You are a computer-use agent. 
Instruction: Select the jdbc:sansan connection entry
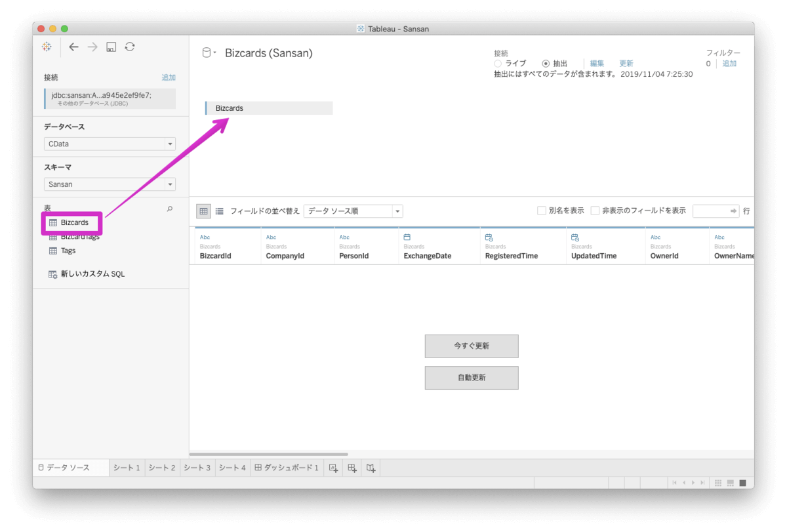[110, 98]
